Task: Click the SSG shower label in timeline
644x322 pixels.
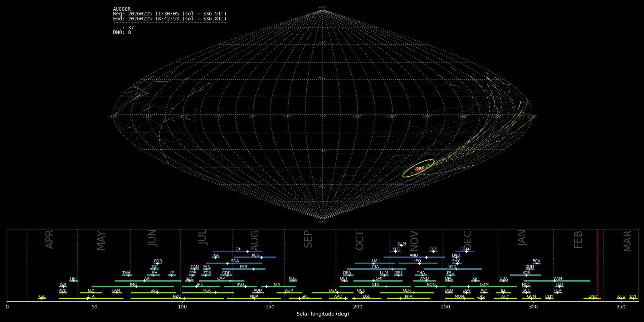Action: tap(154, 291)
